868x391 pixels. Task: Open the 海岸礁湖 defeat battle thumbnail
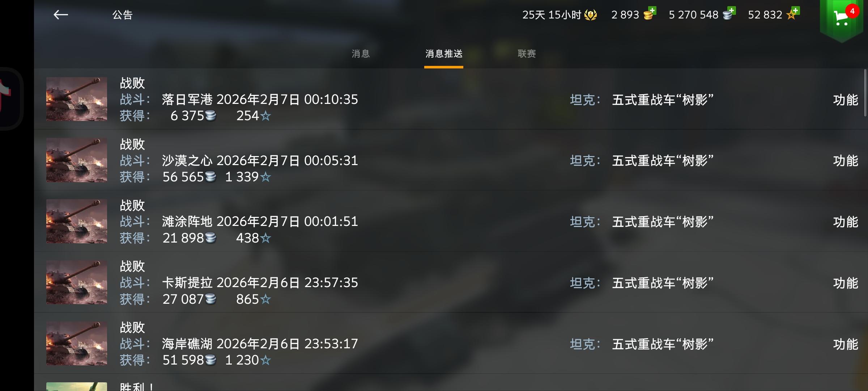point(77,343)
